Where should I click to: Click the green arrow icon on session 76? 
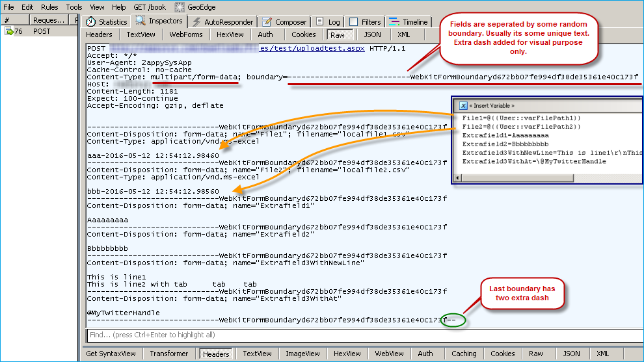tap(9, 31)
